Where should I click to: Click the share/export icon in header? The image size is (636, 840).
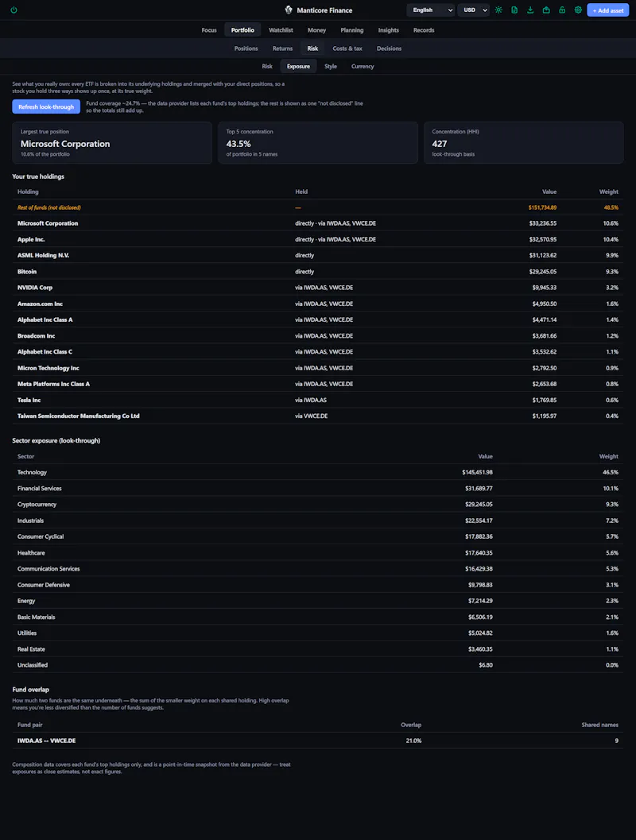tap(546, 10)
